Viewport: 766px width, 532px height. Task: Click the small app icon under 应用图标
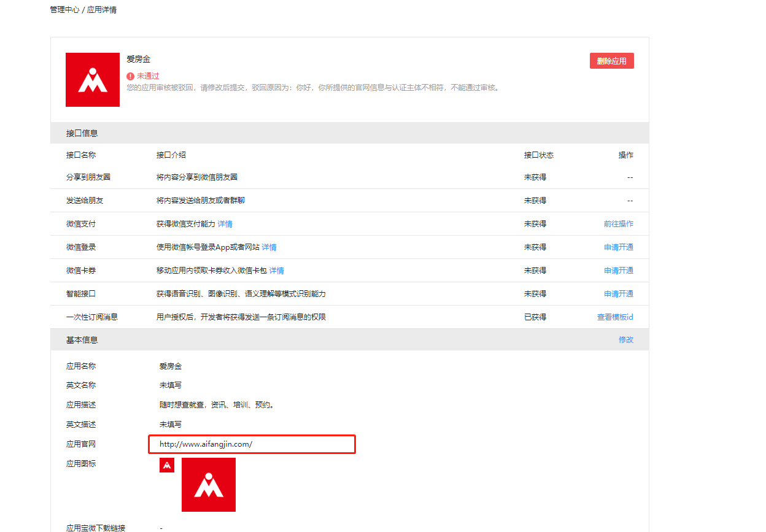(x=167, y=465)
